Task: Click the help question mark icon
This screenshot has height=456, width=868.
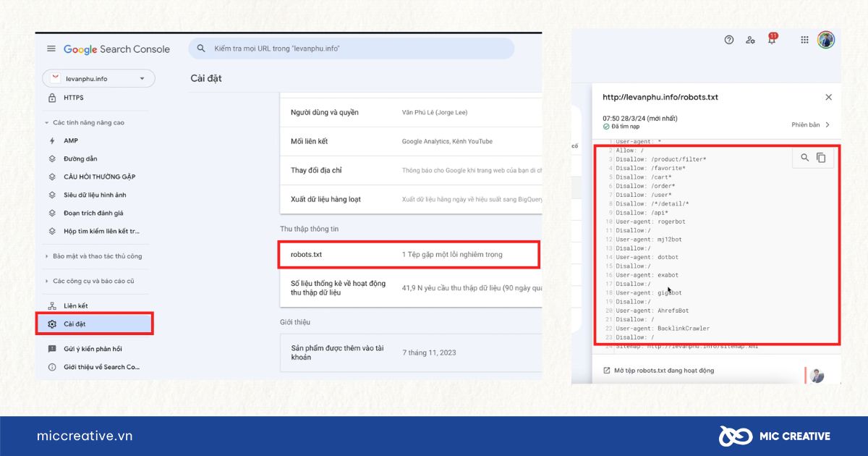Action: [729, 40]
